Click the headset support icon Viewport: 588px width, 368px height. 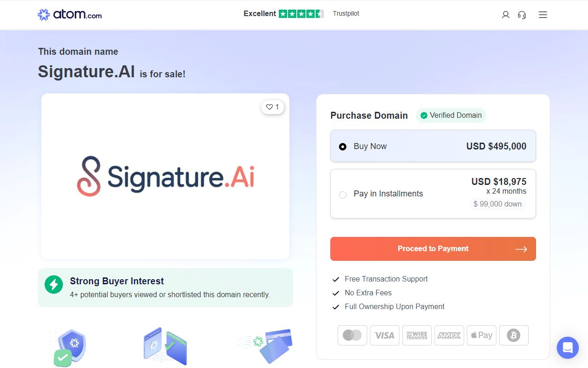point(522,15)
